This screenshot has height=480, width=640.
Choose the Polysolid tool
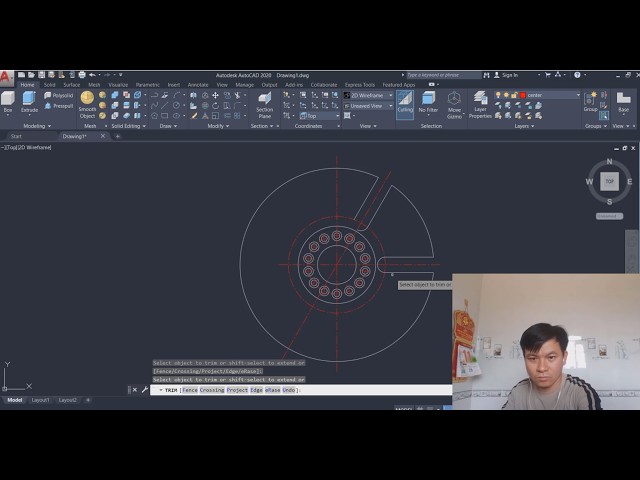[59, 96]
